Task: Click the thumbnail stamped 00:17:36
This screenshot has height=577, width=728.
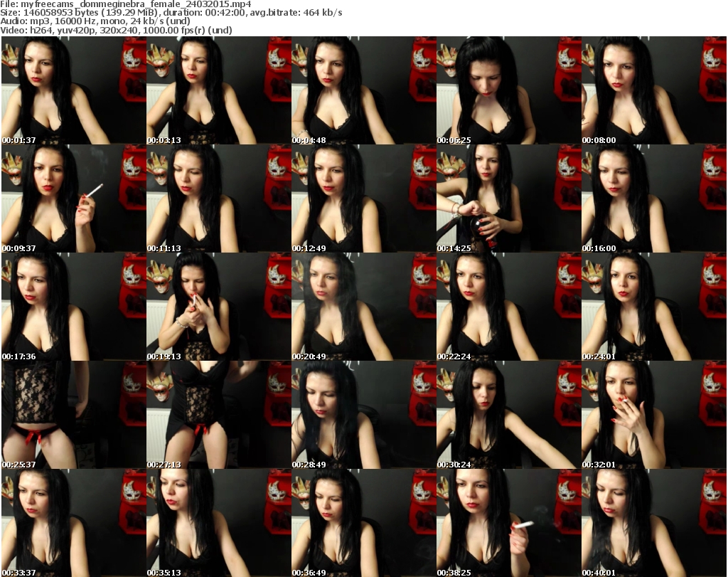Action: 74,307
